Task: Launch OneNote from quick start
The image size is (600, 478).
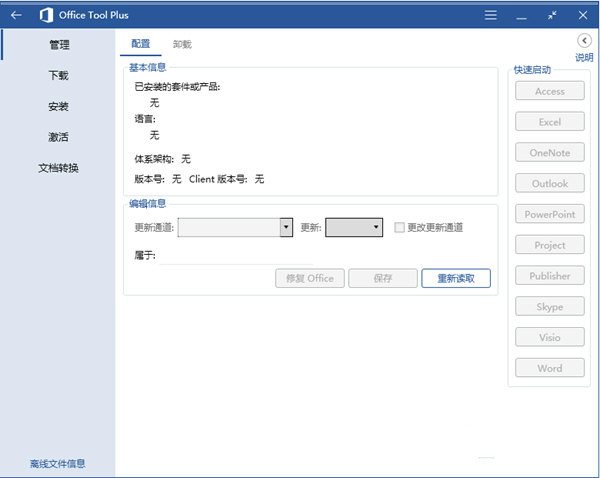Action: coord(549,153)
